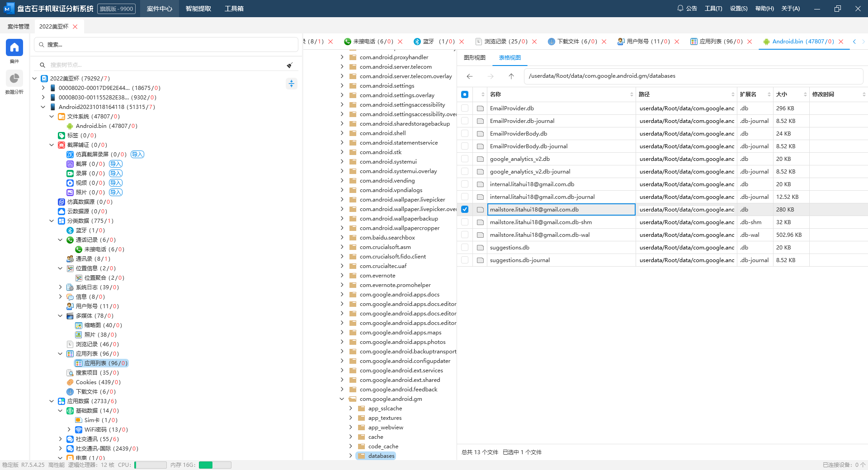868x470 pixels.
Task: Close the 2022美亚杯 case tab
Action: tap(75, 27)
